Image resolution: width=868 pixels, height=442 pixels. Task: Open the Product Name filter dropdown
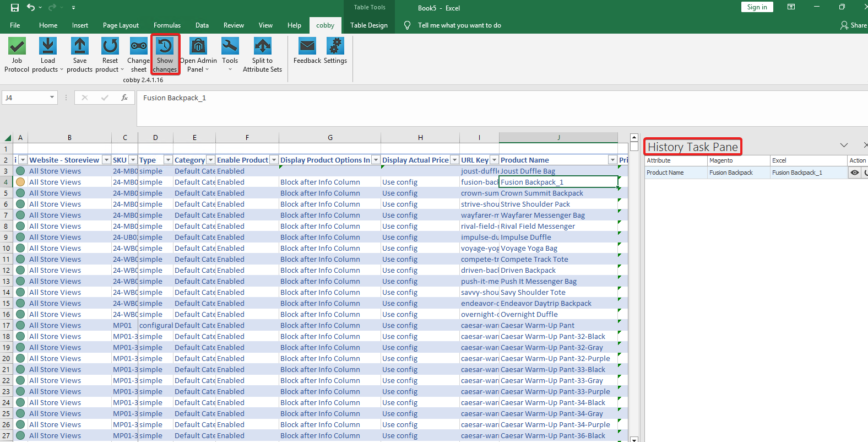click(x=612, y=160)
